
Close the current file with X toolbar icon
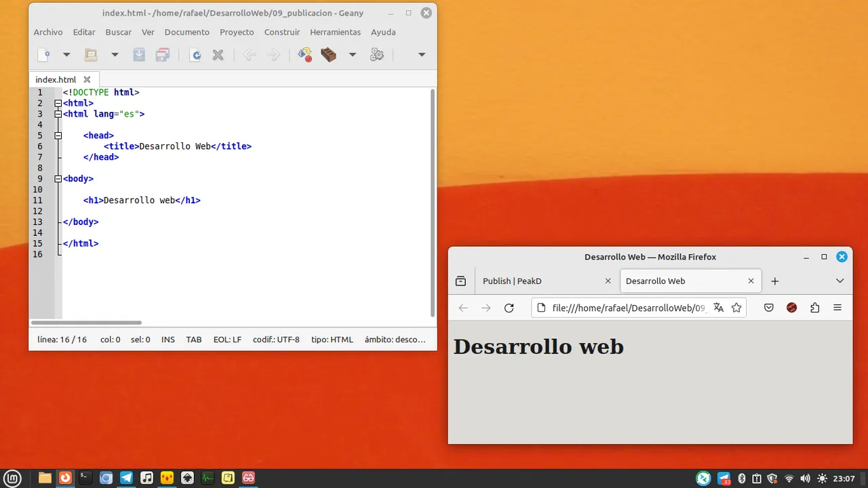(x=218, y=55)
